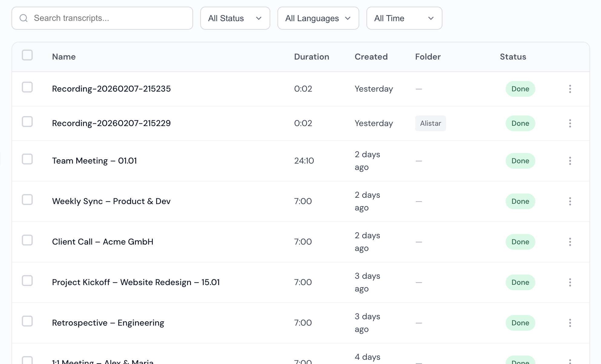Open the actions menu for Project Kickoff – Website Redesign
The width and height of the screenshot is (601, 364).
pyautogui.click(x=570, y=282)
